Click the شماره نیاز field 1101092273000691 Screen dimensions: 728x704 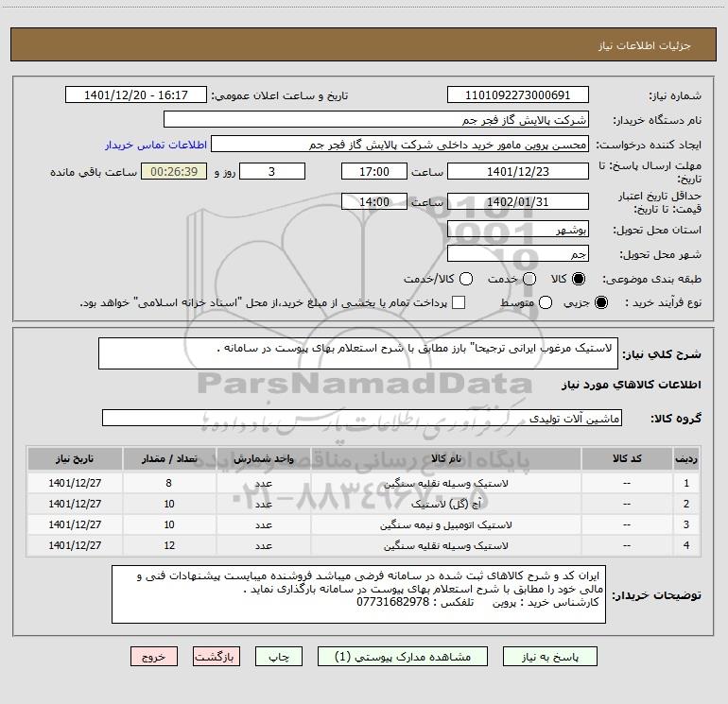[518, 95]
